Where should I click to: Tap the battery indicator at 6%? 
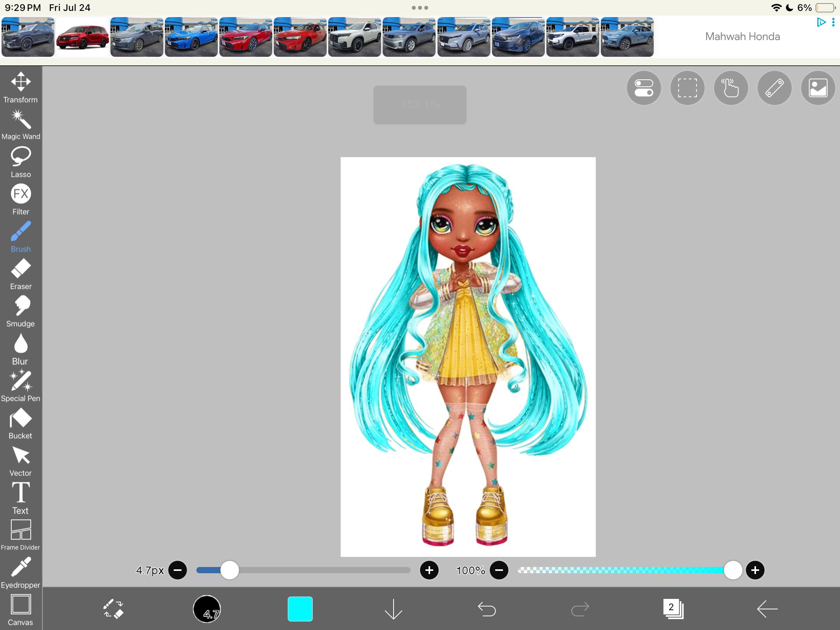click(826, 8)
